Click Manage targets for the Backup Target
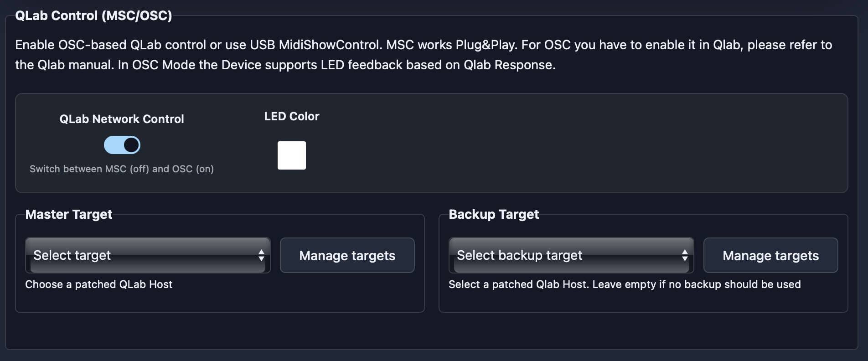This screenshot has width=868, height=361. point(770,255)
